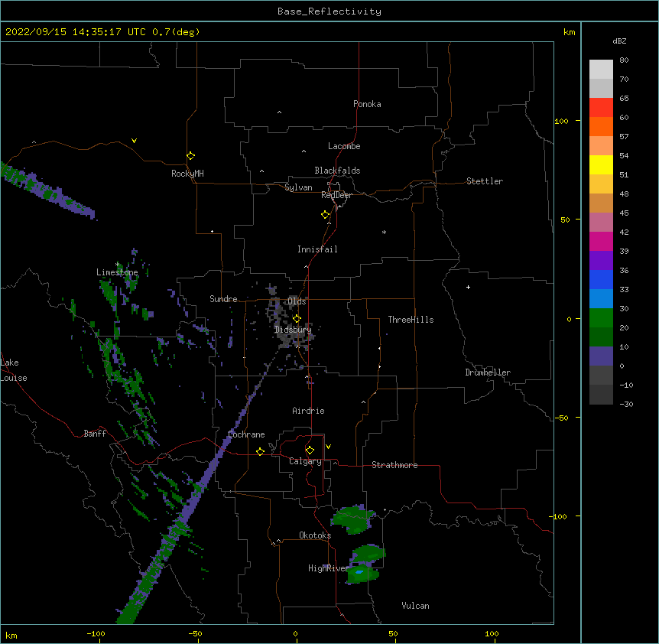
Task: Select the Innisfail town label
Action: pyautogui.click(x=317, y=249)
